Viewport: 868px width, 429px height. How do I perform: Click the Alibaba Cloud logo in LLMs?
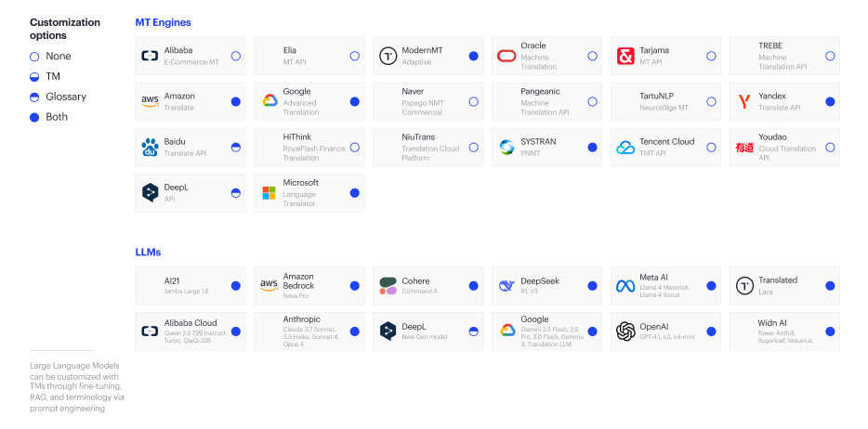pos(150,331)
